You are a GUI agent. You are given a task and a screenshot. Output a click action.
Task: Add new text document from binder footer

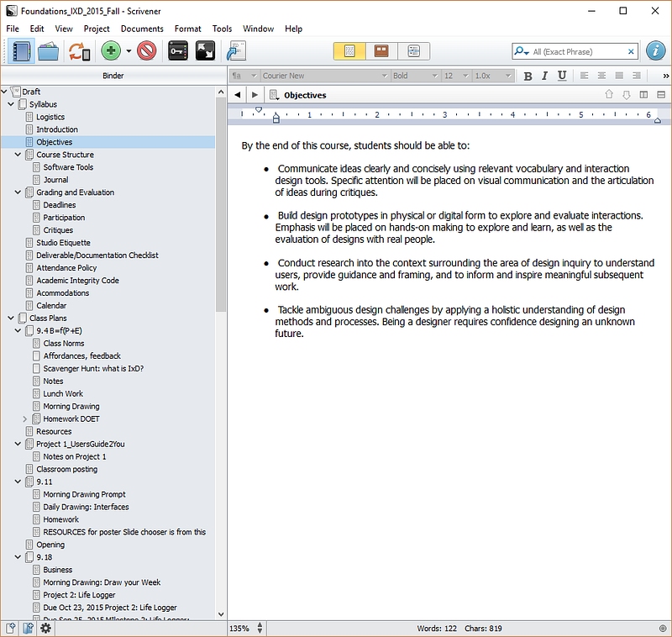tap(11, 629)
